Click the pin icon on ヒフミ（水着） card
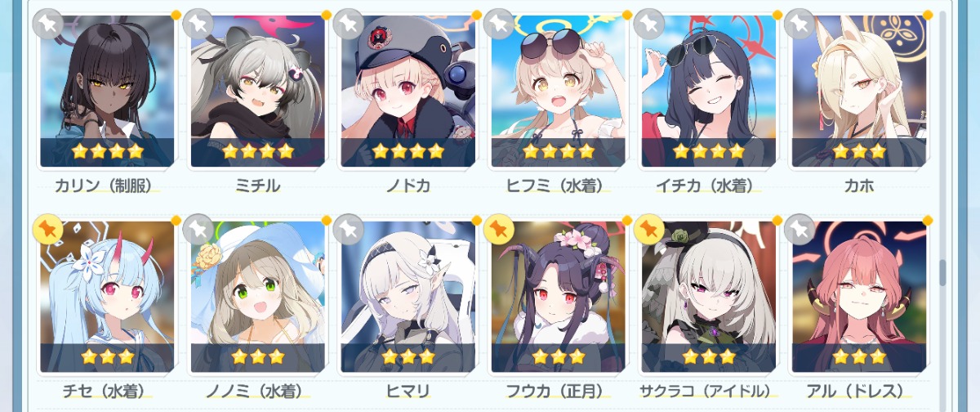 click(499, 24)
